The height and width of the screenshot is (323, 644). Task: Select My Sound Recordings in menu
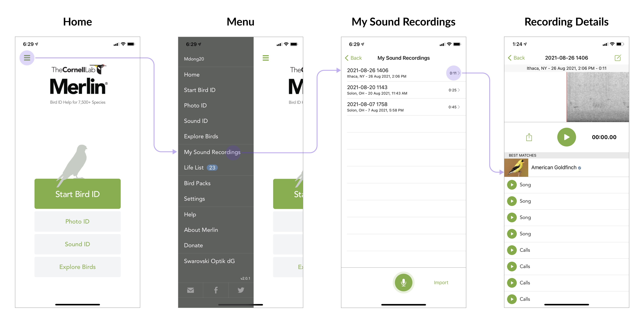click(212, 152)
